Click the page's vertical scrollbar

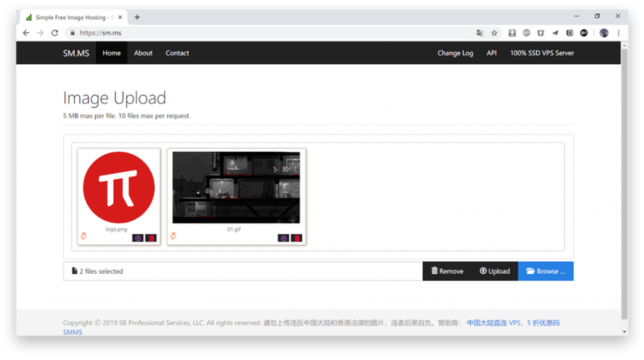pos(624,183)
